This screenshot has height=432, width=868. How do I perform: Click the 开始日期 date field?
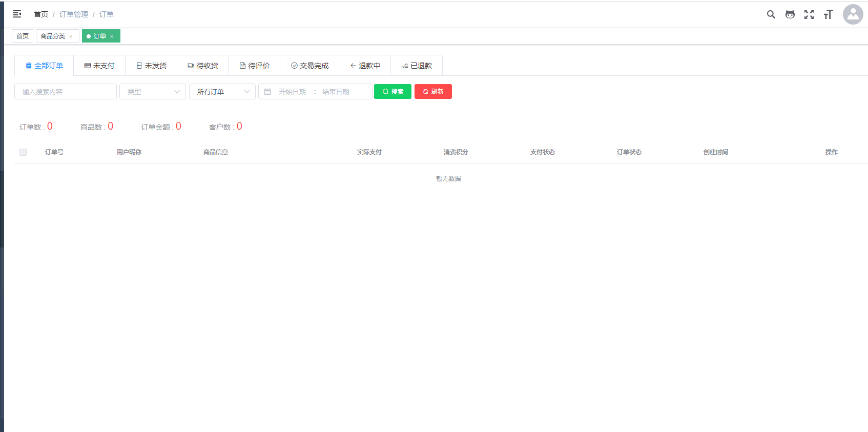tap(292, 92)
